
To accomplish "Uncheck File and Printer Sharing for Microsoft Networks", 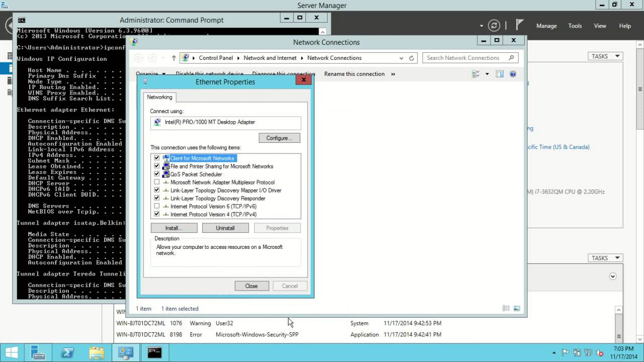I will [157, 166].
